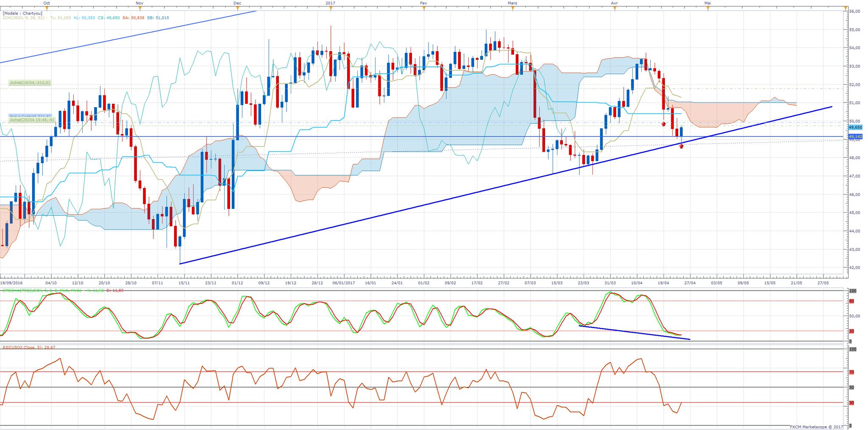
Task: Select the ICH(USOil, 9, 26, 52) indicator label
Action: pyautogui.click(x=23, y=18)
